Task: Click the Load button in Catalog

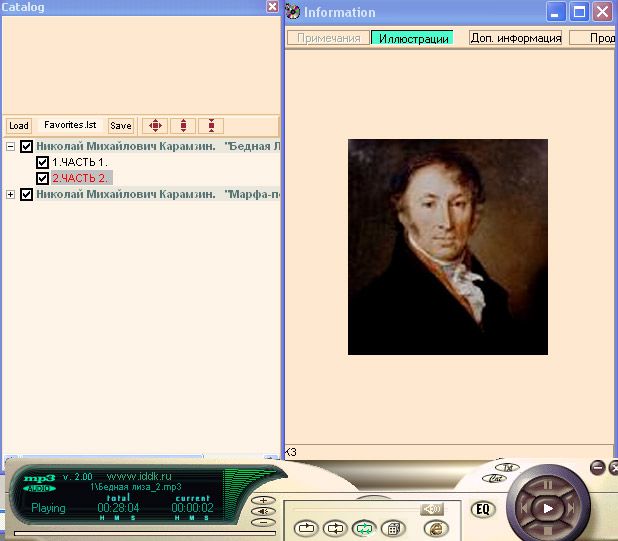Action: pos(18,126)
